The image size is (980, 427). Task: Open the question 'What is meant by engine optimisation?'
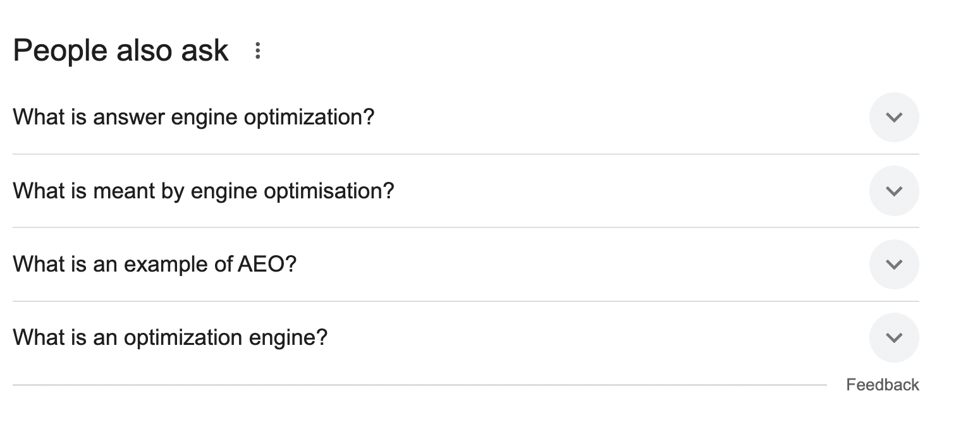[204, 191]
